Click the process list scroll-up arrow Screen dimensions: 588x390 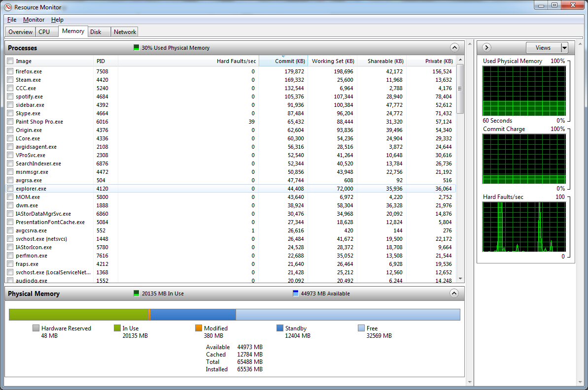tap(460, 60)
